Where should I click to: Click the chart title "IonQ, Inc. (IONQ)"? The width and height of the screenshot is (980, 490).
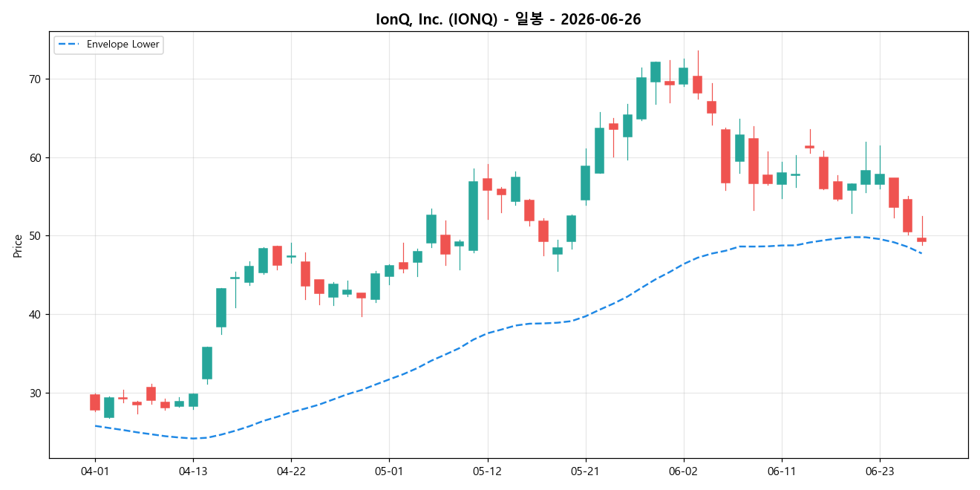click(x=437, y=19)
